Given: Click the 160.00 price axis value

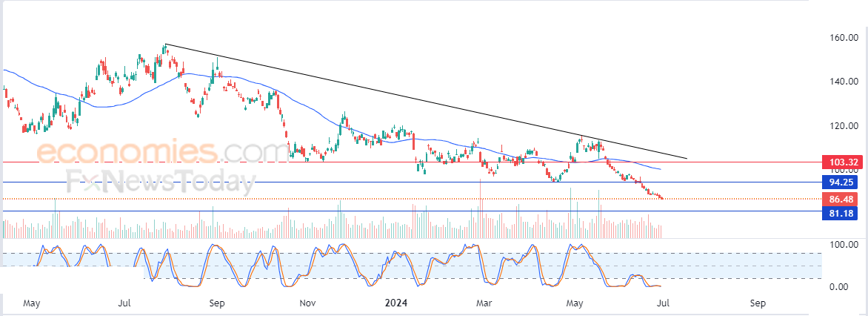Looking at the screenshot, I should click(842, 38).
